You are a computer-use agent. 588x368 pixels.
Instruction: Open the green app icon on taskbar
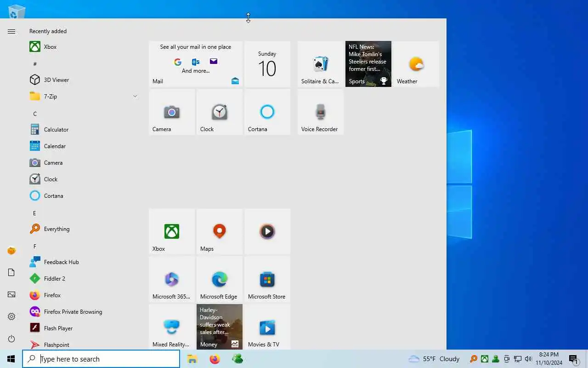pyautogui.click(x=237, y=359)
